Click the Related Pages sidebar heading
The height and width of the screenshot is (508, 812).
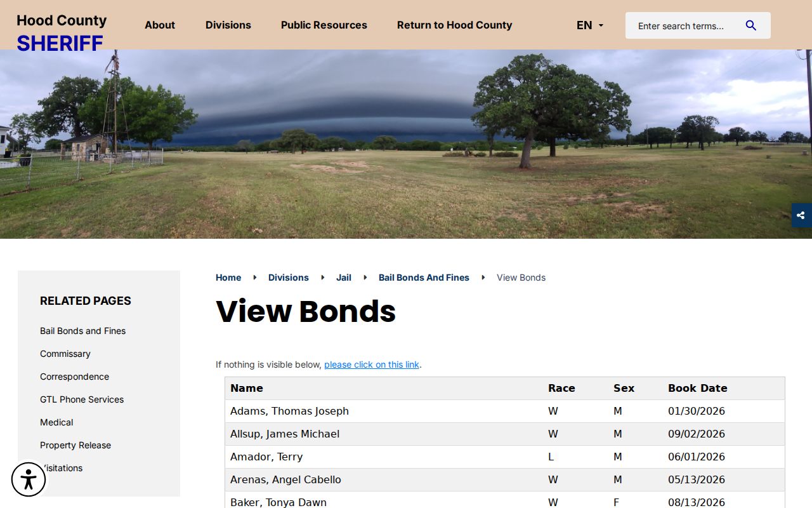[x=86, y=301]
